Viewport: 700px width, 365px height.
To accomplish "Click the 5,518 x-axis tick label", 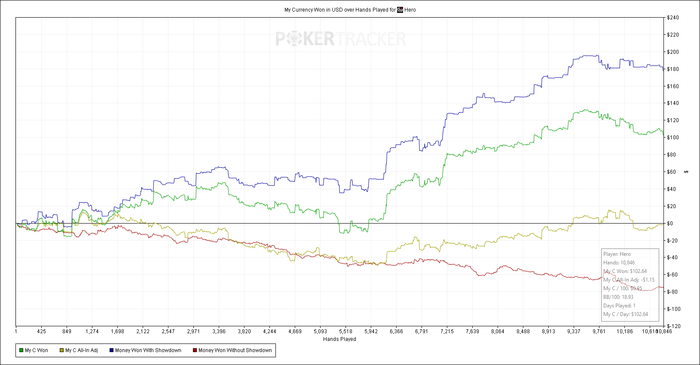I will click(346, 332).
